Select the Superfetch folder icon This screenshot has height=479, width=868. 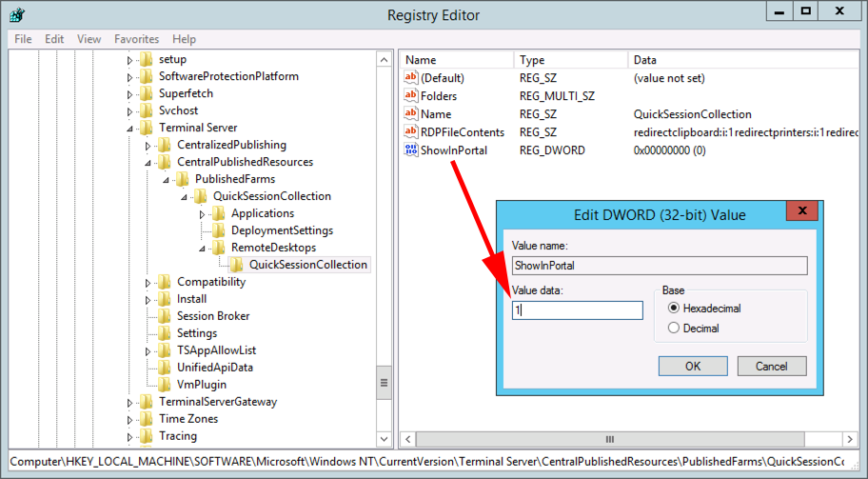[x=147, y=93]
